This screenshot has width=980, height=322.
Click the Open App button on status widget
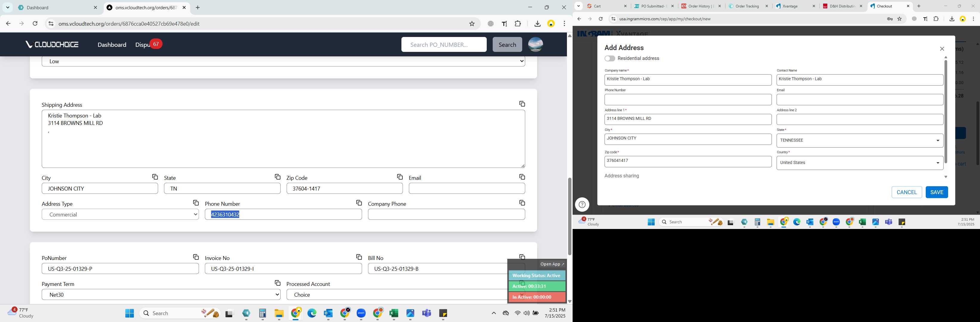pos(552,264)
